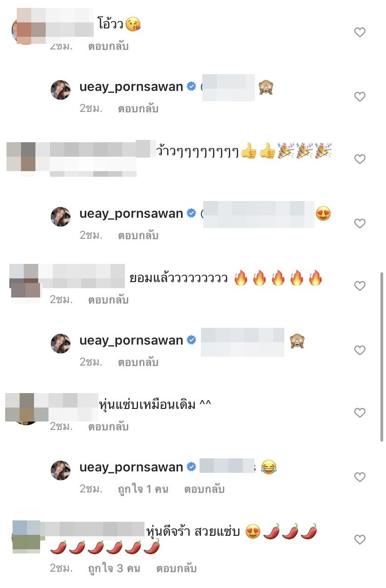Tap heart on the ว้าวๆๆๆ comment
The image size is (386, 588).
[x=359, y=159]
